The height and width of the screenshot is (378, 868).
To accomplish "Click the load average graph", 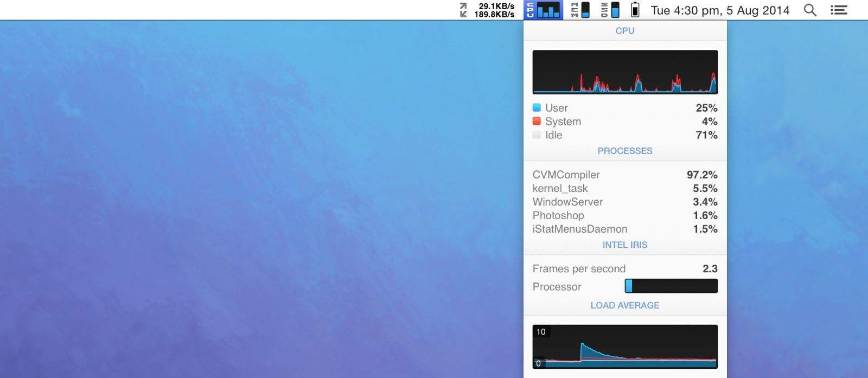I will [625, 347].
